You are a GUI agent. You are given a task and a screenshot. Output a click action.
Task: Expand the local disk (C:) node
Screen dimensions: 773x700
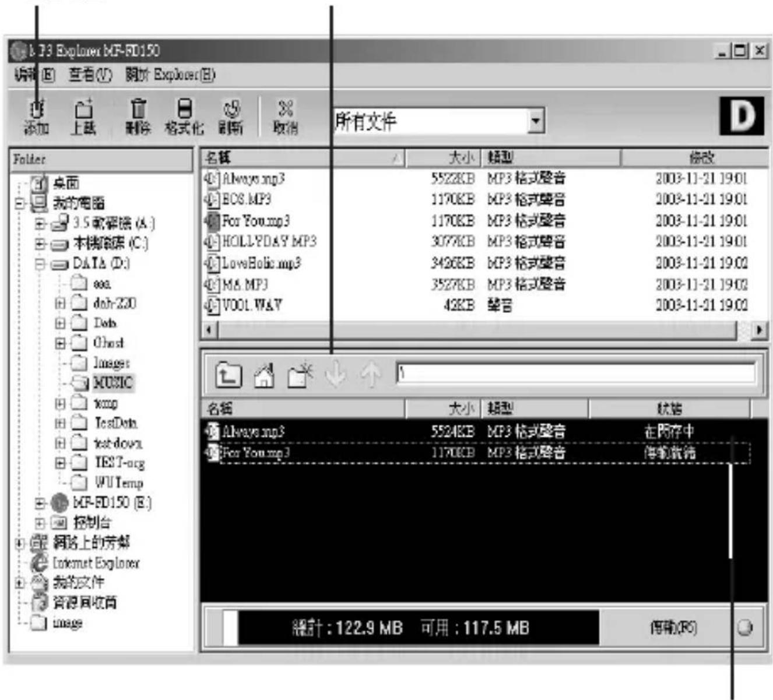coord(40,244)
